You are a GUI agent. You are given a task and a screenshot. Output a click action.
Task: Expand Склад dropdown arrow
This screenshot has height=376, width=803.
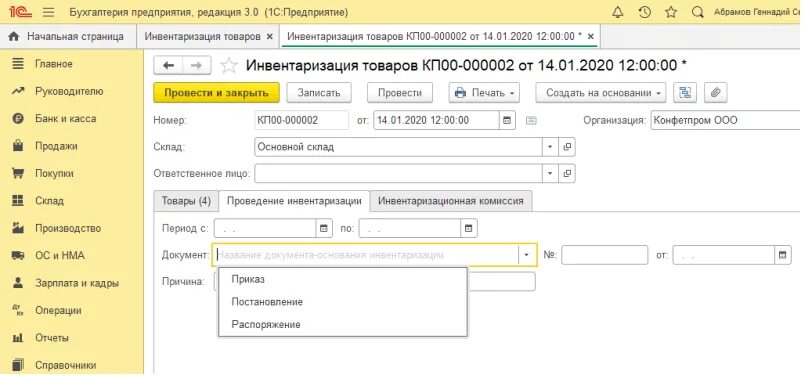551,147
